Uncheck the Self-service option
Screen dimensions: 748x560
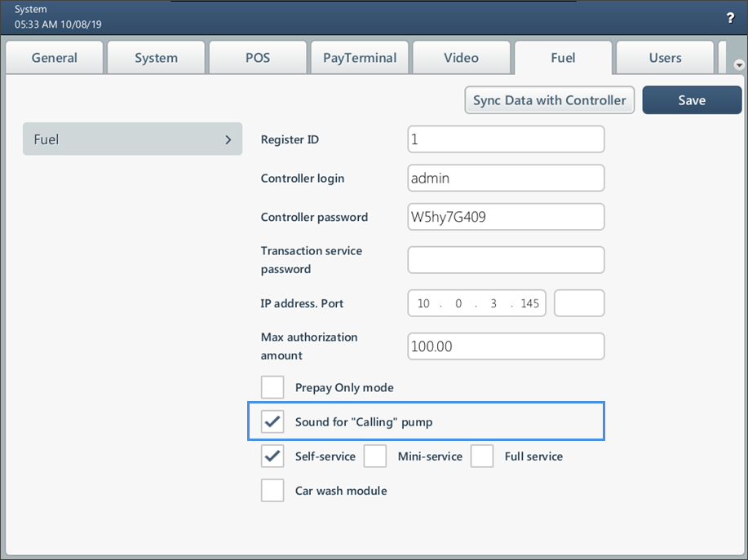pos(272,456)
